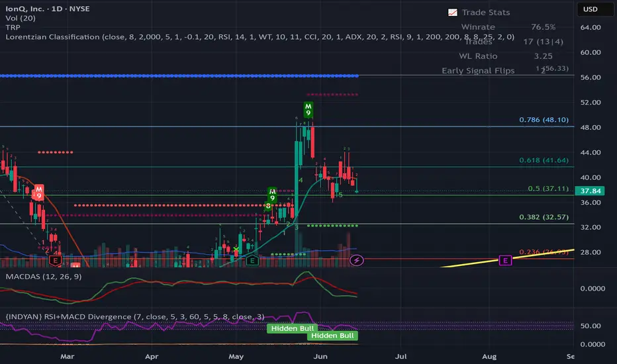
Task: Select the highest green M 9 label
Action: click(x=308, y=109)
